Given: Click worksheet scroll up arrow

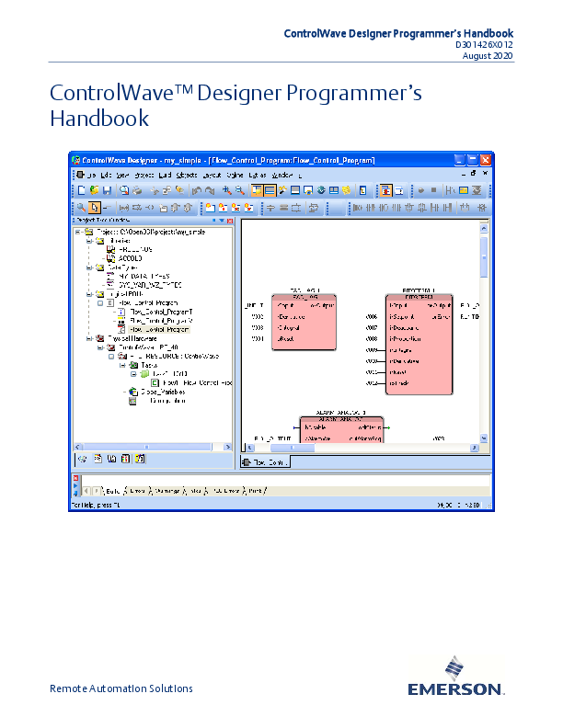Looking at the screenshot, I should pyautogui.click(x=484, y=229).
